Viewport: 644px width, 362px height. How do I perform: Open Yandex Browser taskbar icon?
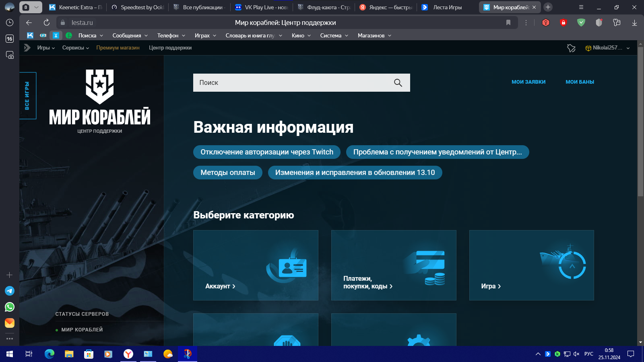[x=128, y=354]
